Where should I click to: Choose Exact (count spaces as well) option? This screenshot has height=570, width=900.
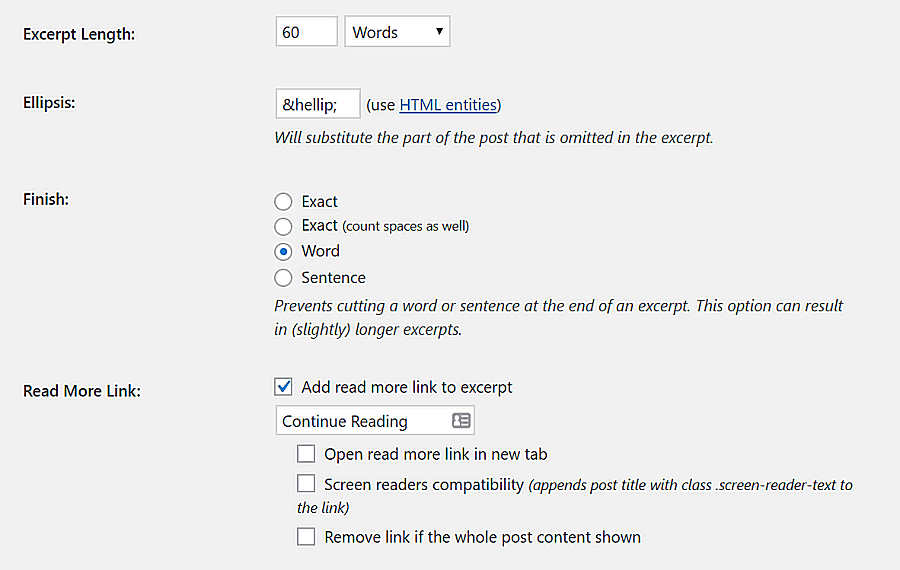coord(283,226)
